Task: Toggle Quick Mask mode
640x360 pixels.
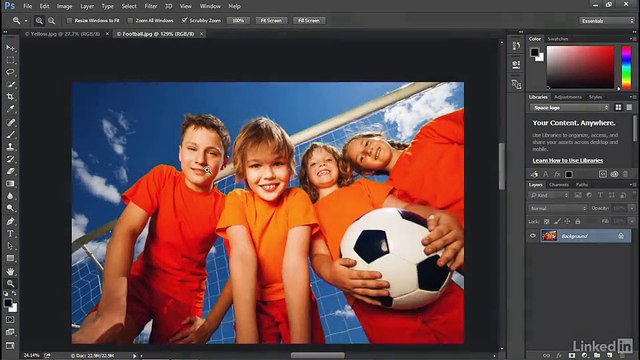Action: (10, 320)
